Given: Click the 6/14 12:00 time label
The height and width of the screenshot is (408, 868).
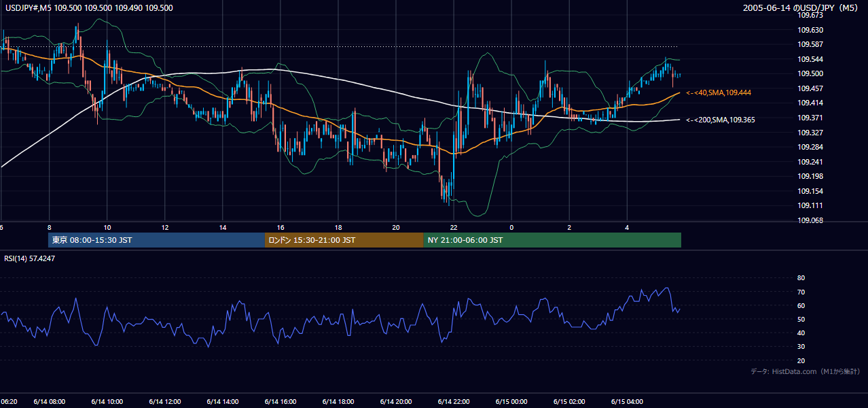Looking at the screenshot, I should pos(165,402).
